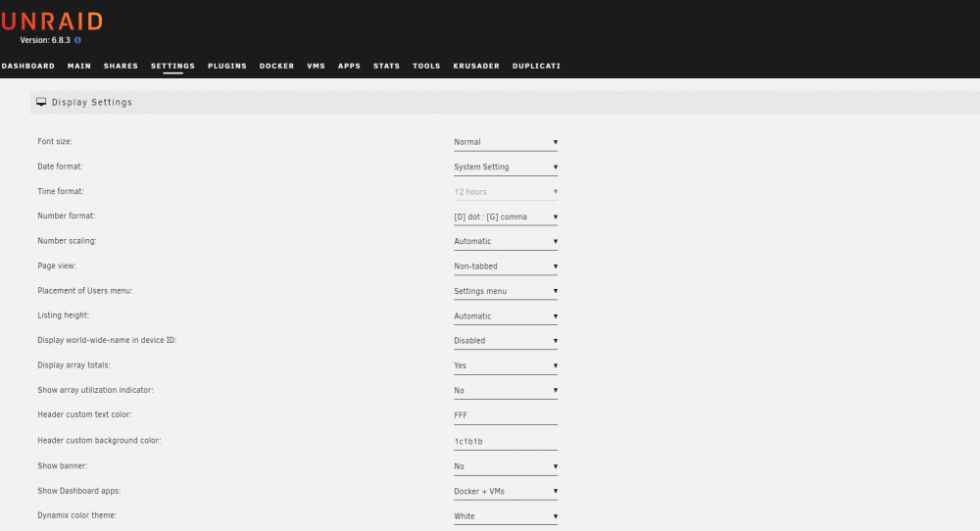Viewport: 980px width, 531px height.
Task: Click the Display array totals label
Action: pyautogui.click(x=73, y=364)
